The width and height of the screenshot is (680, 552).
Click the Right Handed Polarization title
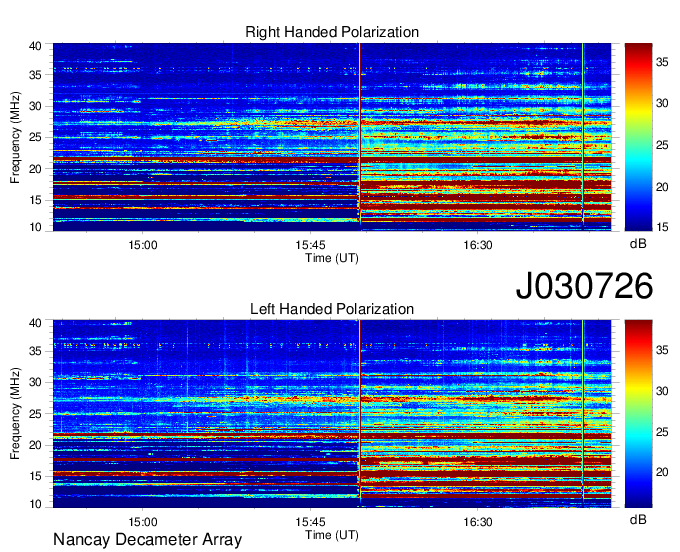pos(332,32)
